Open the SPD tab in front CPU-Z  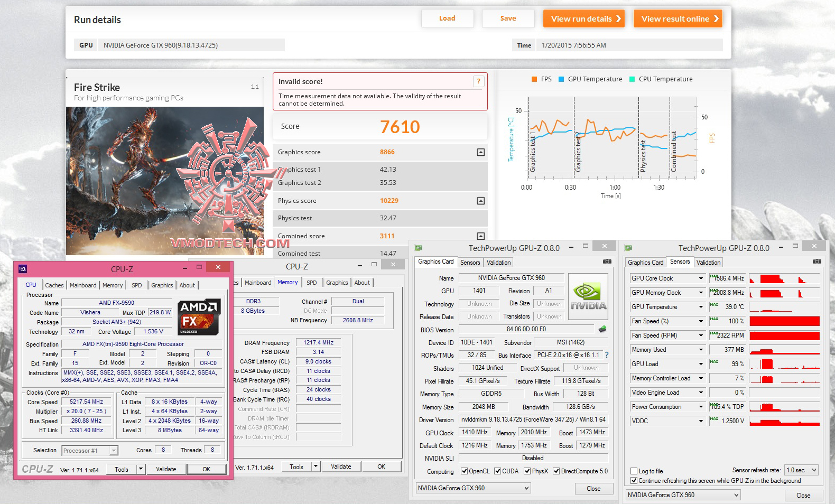[137, 285]
